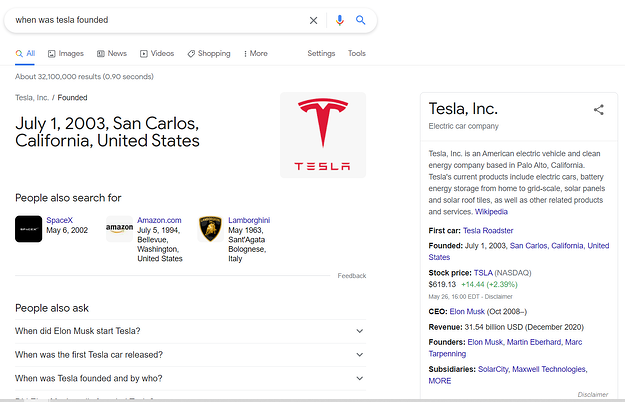Share the Tesla, Inc. knowledge panel
This screenshot has width=625, height=402.
(598, 110)
